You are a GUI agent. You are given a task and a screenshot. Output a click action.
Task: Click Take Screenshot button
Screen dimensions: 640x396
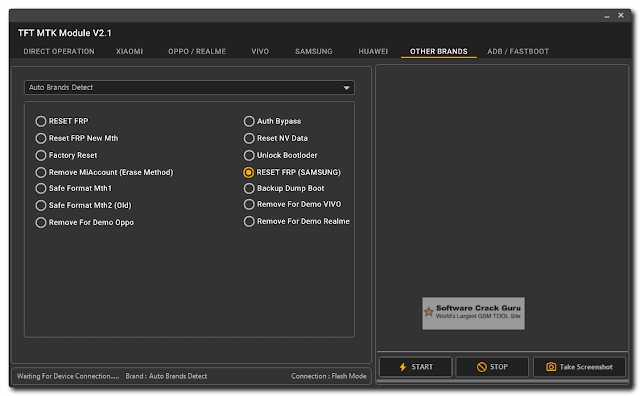579,367
